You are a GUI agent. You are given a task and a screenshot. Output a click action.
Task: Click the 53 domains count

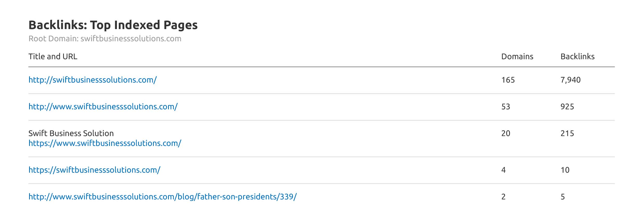(506, 107)
